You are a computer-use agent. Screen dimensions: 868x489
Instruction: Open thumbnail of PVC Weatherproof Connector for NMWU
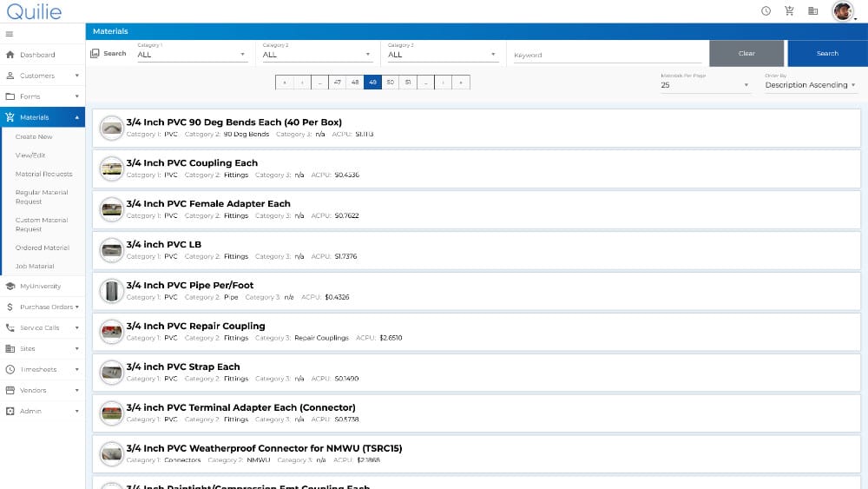point(111,454)
